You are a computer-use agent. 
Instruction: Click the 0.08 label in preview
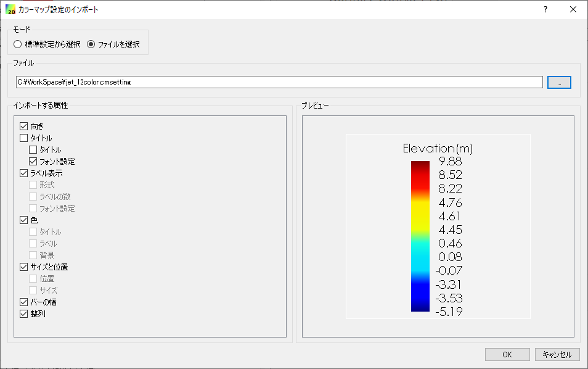click(450, 257)
